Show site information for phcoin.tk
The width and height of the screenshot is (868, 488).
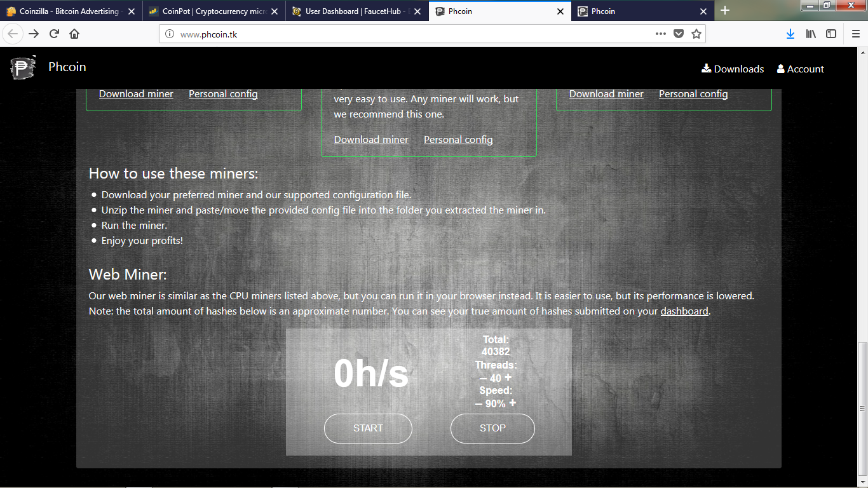click(x=169, y=34)
